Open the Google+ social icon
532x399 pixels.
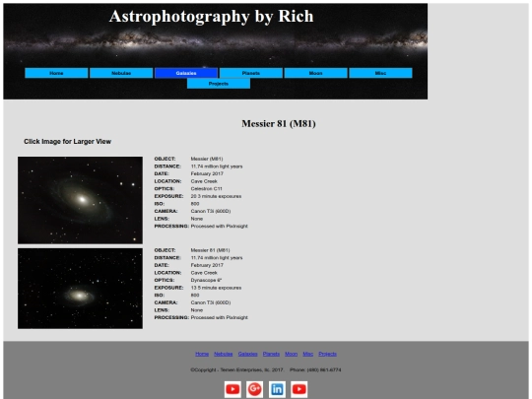(x=255, y=389)
